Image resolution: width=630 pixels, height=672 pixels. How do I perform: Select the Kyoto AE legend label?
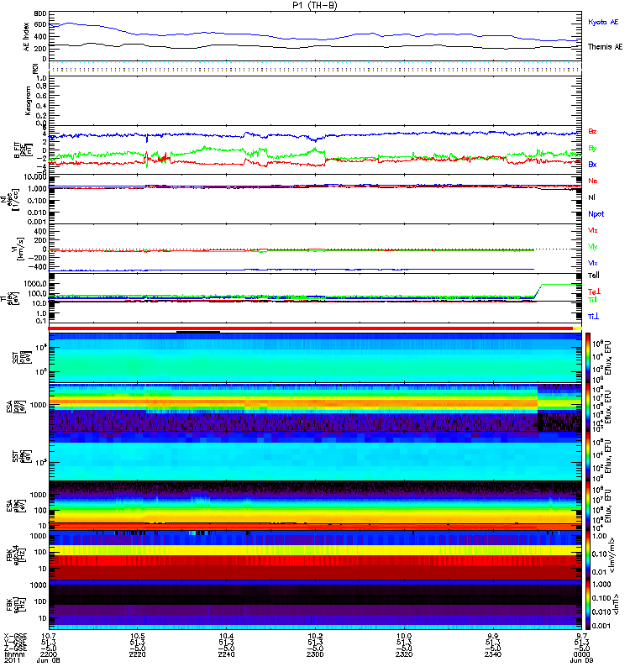pyautogui.click(x=603, y=22)
